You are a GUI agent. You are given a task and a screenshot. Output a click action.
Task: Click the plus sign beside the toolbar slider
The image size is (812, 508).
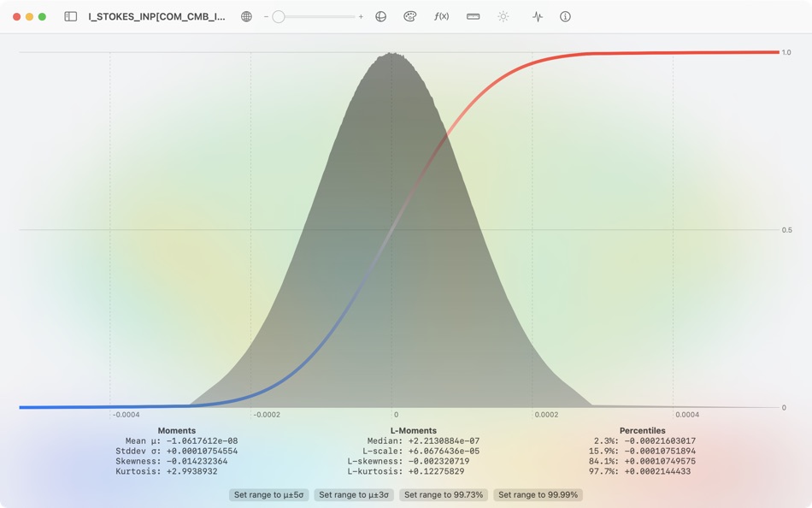(361, 16)
